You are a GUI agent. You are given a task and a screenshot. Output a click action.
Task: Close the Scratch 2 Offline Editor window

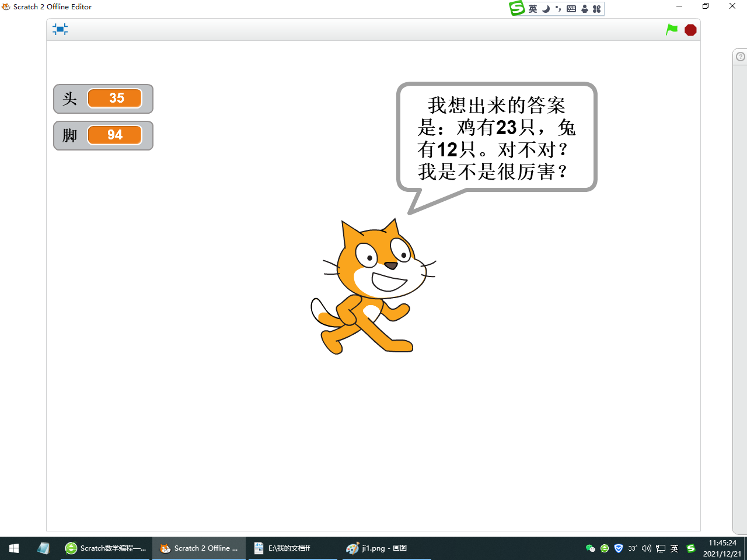732,6
